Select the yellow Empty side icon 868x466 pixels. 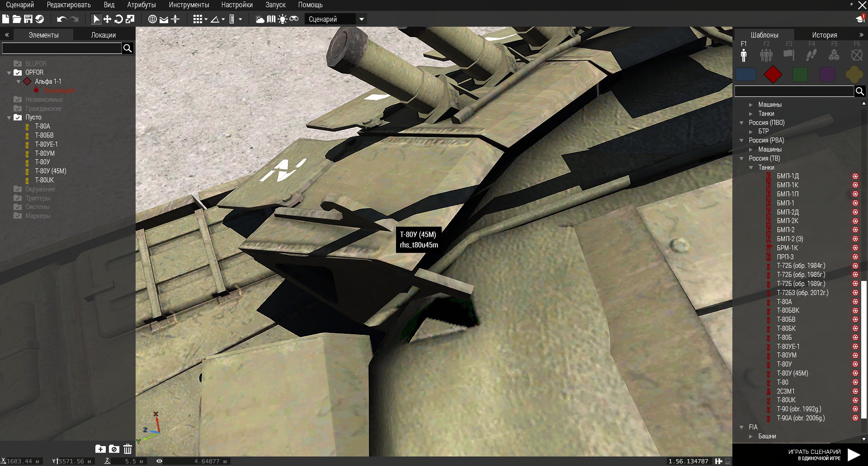coord(854,75)
